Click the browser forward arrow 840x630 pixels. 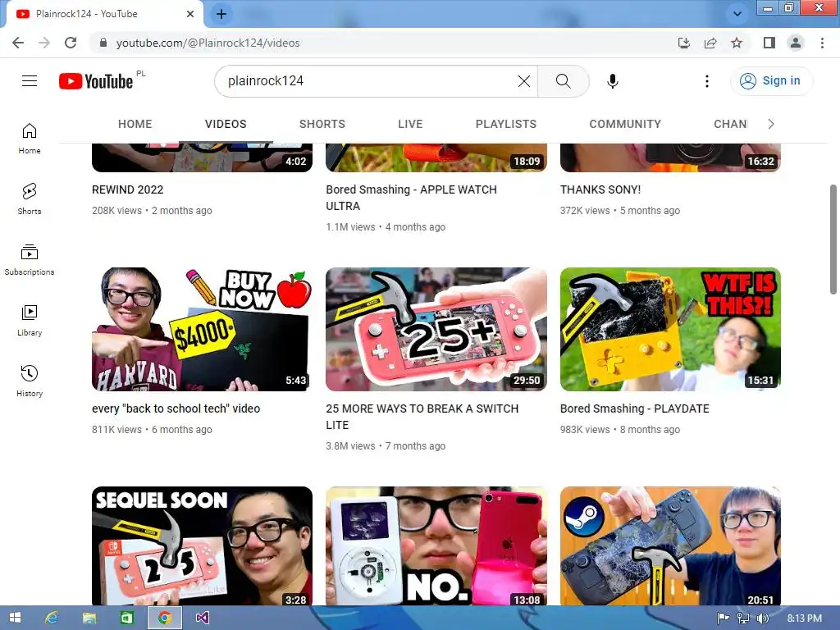click(x=44, y=43)
